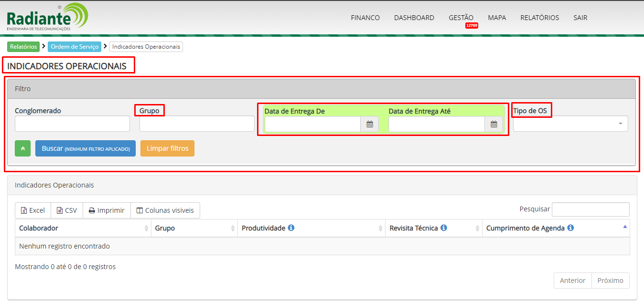Viewport: 644px width, 302px height.
Task: Go to DASHBOARD page
Action: [414, 18]
